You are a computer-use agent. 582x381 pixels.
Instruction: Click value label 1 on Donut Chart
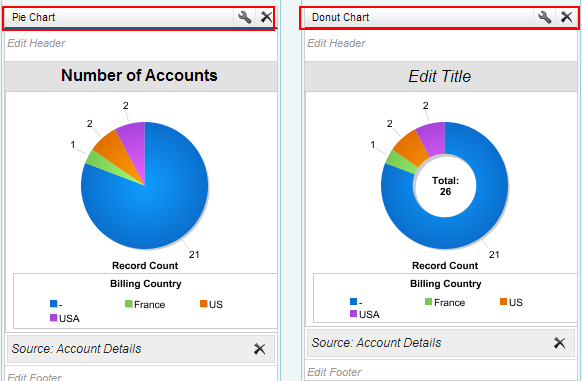pos(373,144)
